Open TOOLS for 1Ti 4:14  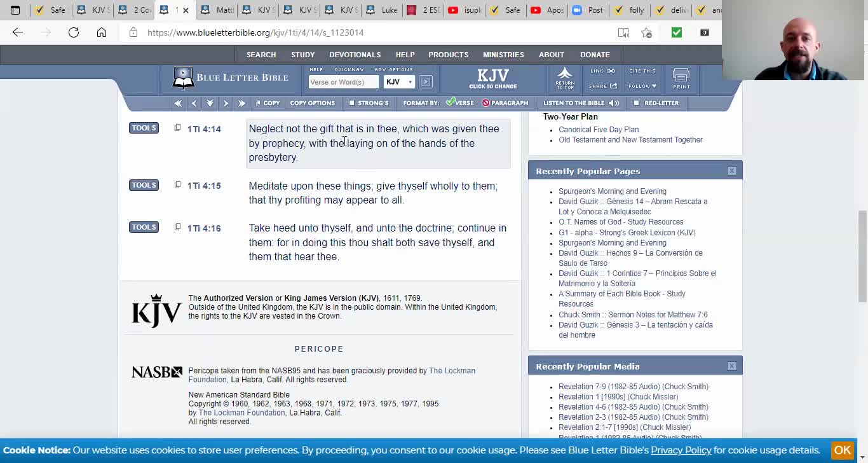tap(144, 128)
